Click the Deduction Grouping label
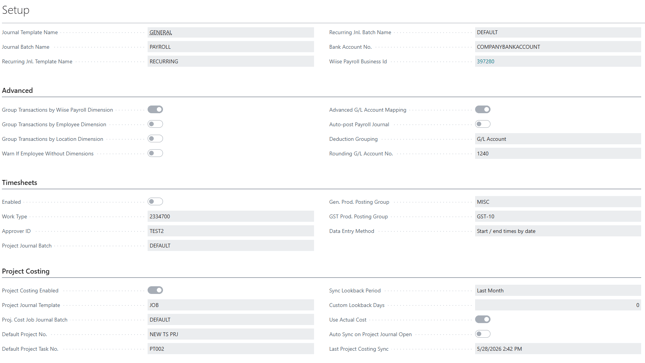The height and width of the screenshot is (363, 645). coord(353,139)
